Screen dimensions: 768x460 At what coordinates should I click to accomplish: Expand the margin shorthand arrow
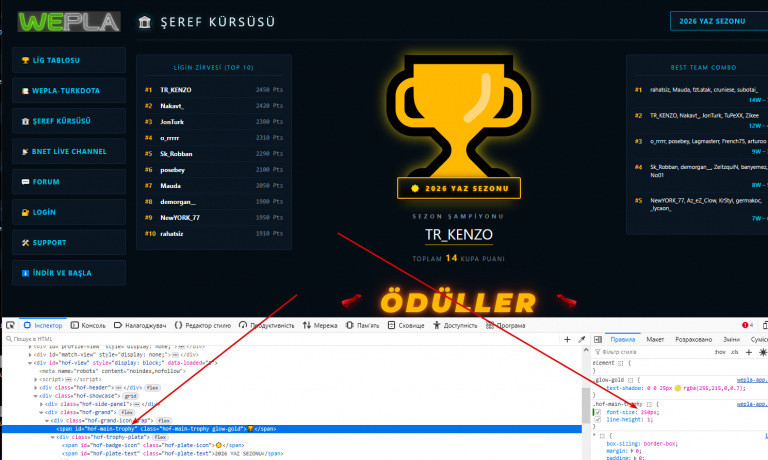(x=632, y=451)
